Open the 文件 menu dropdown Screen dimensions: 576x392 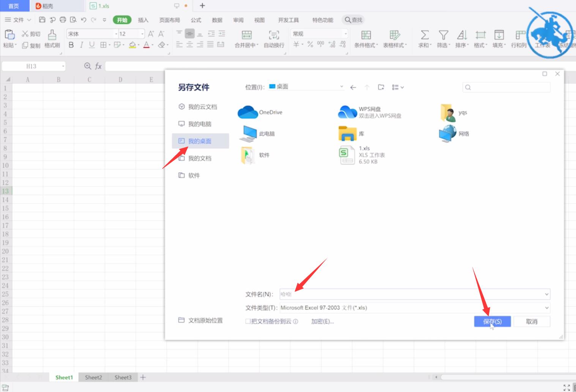18,20
